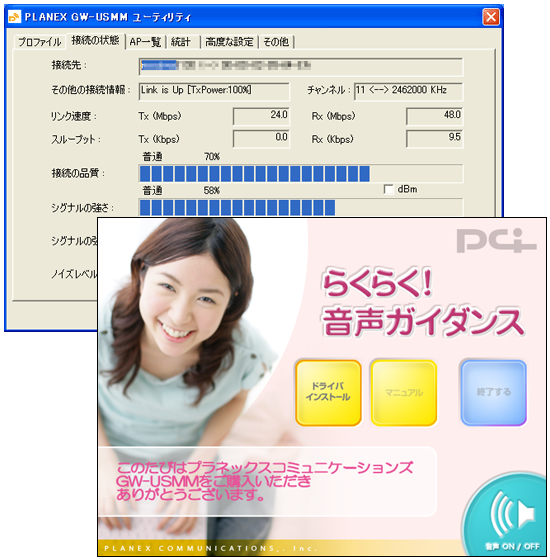Click the リンク速度 label

tap(73, 116)
